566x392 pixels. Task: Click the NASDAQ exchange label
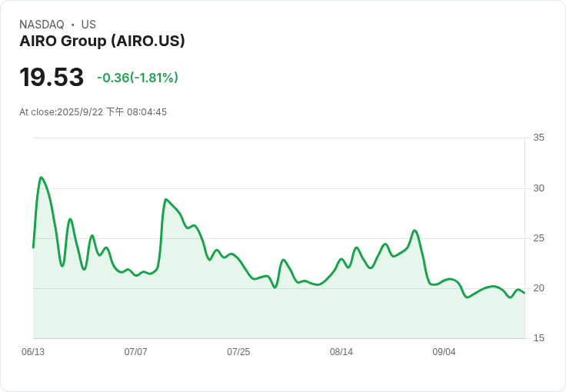coord(42,25)
